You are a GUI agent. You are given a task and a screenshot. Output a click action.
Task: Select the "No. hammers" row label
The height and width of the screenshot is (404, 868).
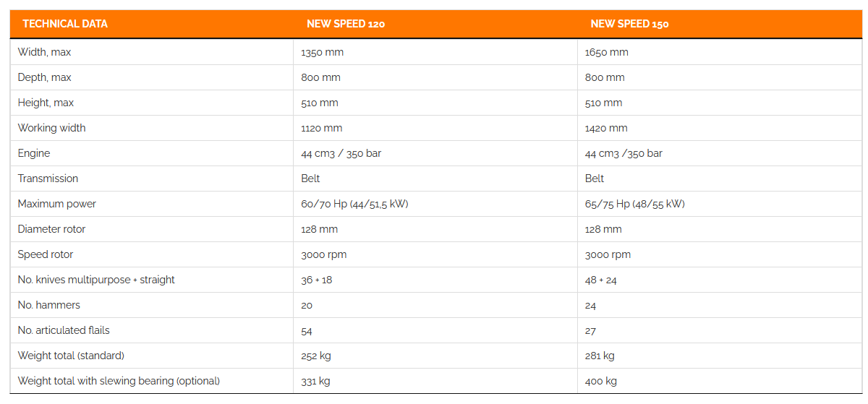[48, 305]
